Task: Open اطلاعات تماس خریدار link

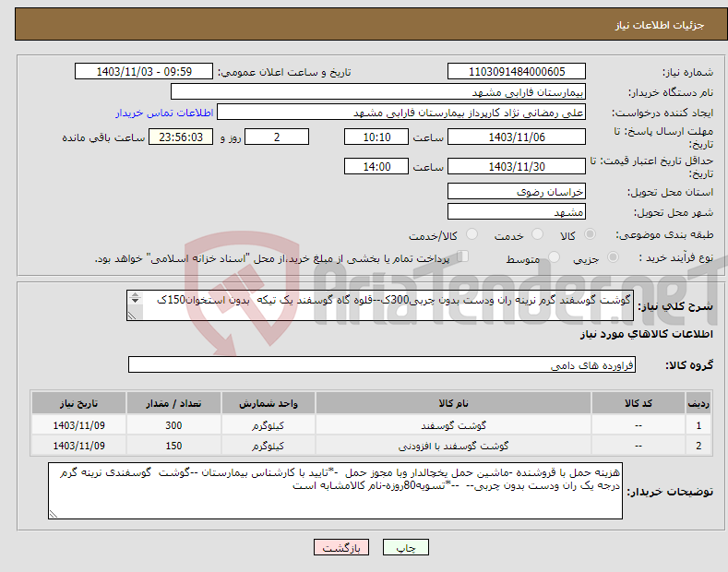Action: (x=164, y=113)
